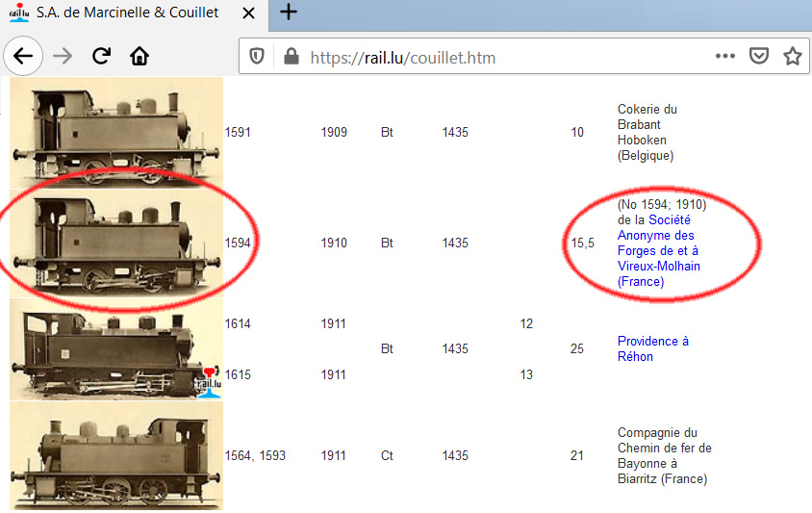Save page to Pocket
Image resolution: width=812 pixels, height=513 pixels.
click(x=759, y=56)
